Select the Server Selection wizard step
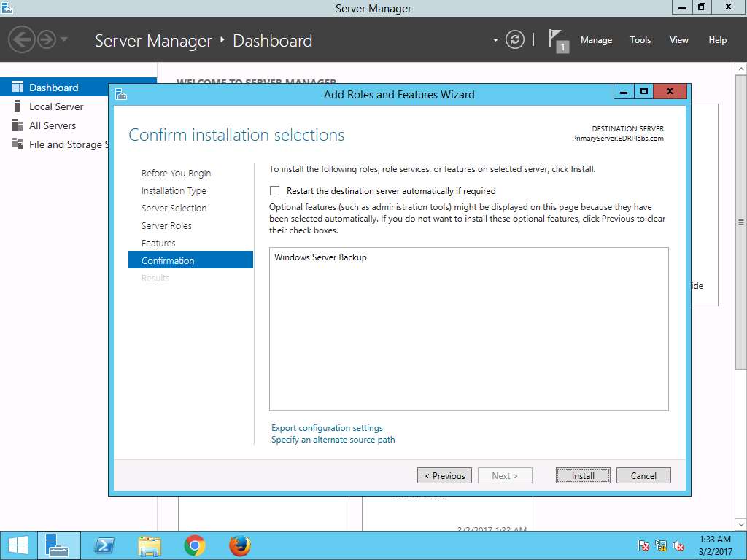 [174, 208]
